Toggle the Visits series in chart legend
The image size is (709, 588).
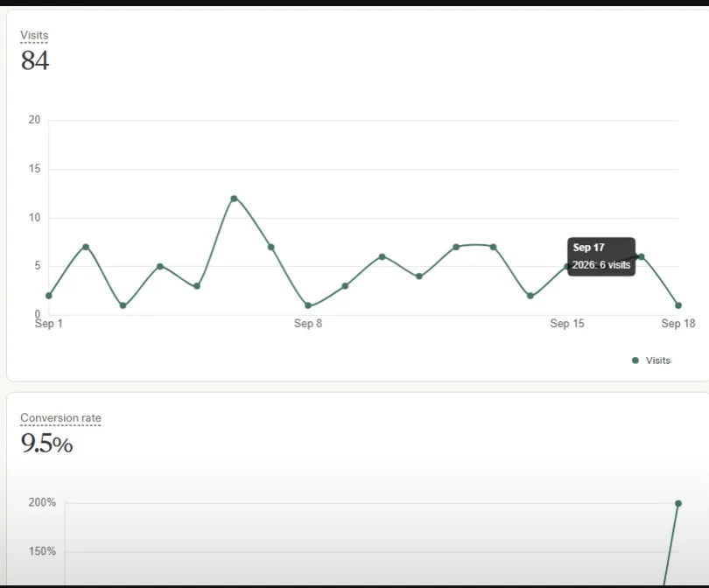pos(651,360)
